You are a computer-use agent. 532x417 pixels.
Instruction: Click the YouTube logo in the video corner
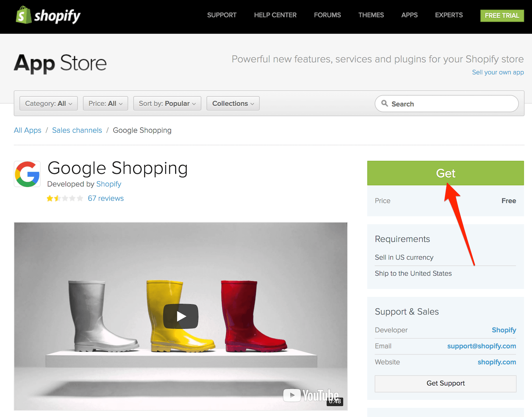311,395
